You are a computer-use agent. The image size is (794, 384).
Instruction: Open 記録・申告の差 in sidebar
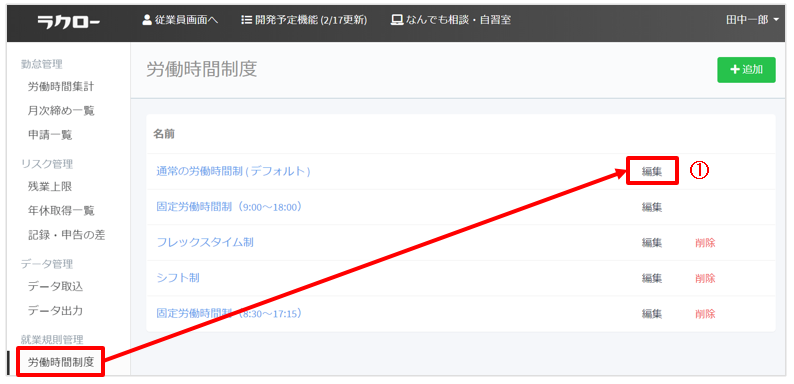coord(66,235)
